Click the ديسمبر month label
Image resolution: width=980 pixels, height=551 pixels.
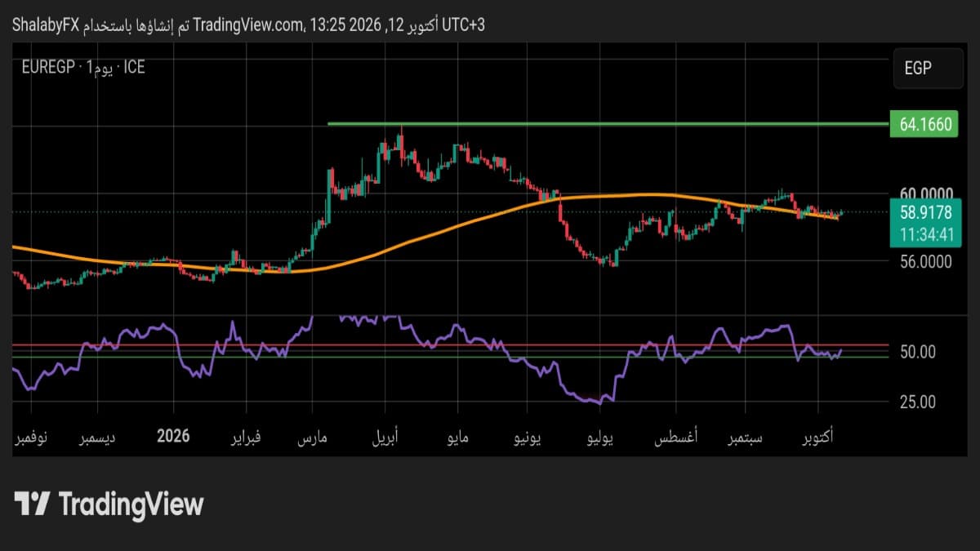(x=97, y=437)
